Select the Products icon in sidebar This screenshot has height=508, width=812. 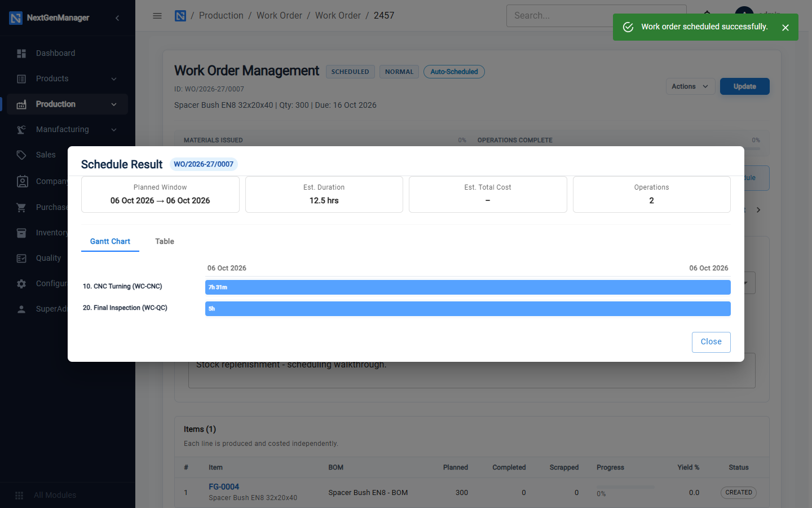point(21,79)
